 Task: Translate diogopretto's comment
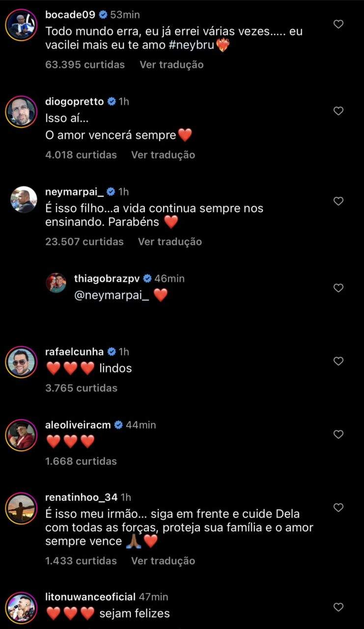[x=163, y=155]
